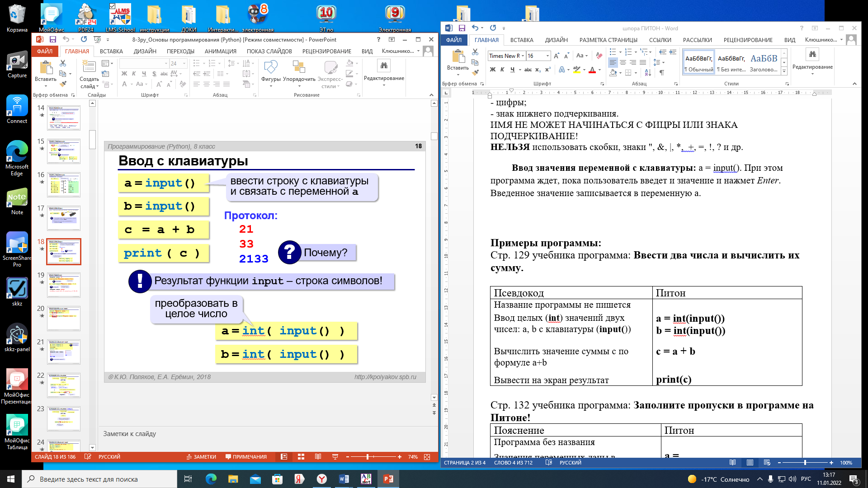Sort paragraphs in Word

coord(648,73)
